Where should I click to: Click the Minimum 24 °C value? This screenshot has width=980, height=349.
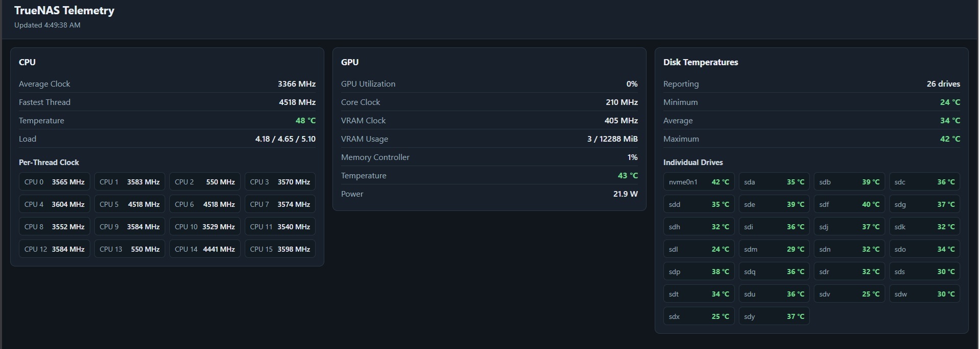(950, 102)
